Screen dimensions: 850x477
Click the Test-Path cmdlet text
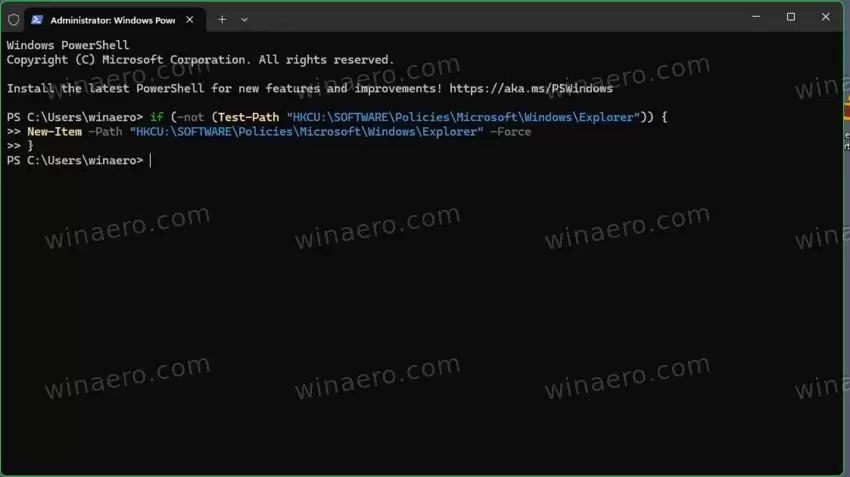248,117
